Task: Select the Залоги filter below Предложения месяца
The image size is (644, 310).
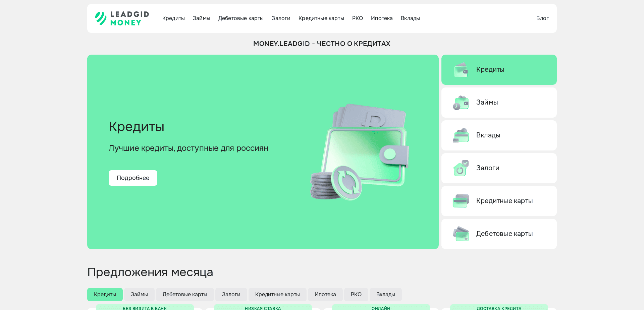Action: [231, 295]
